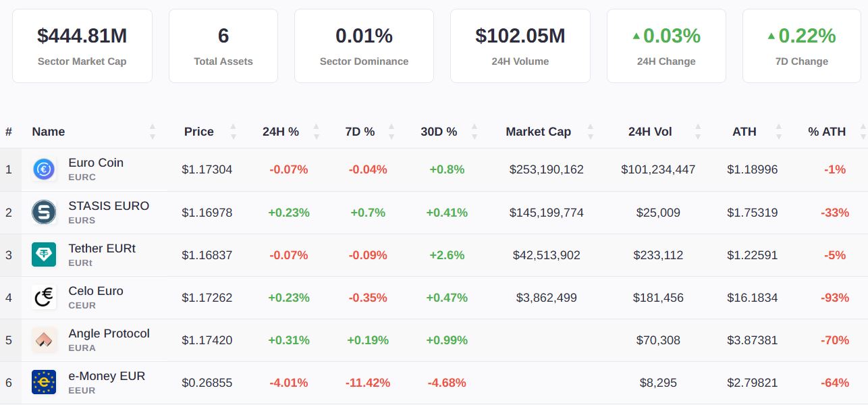868x405 pixels.
Task: Sort by Market Cap column header
Action: point(539,132)
